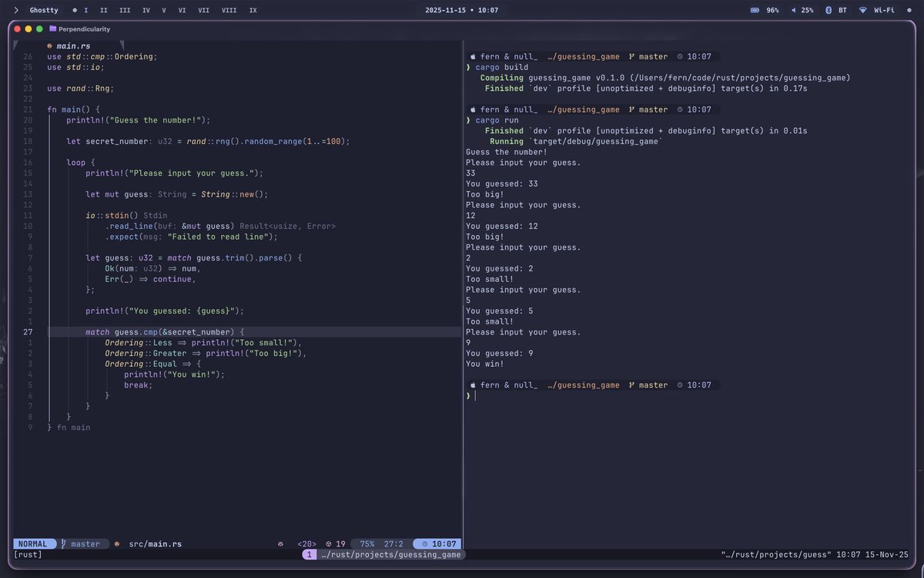Switch to workspace VII
This screenshot has height=578, width=924.
pyautogui.click(x=203, y=11)
